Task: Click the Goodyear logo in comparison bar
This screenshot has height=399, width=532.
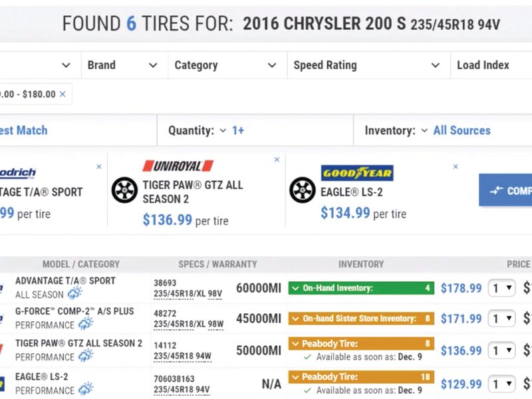Action: (x=357, y=173)
